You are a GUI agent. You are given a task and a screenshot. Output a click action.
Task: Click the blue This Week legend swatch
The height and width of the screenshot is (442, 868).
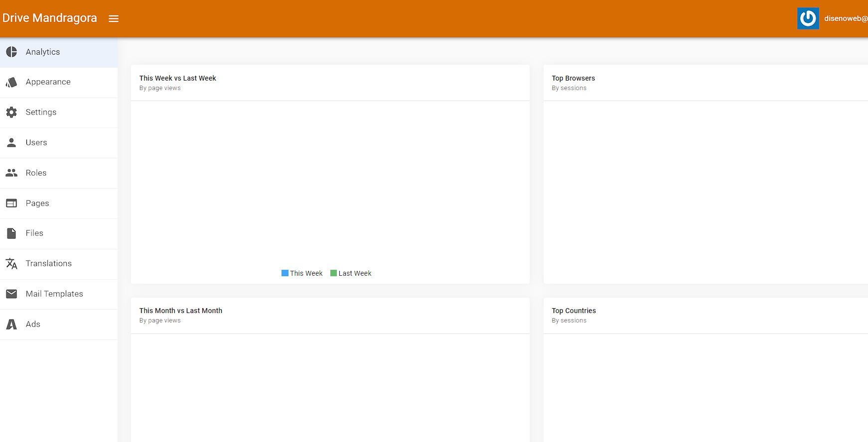(285, 273)
